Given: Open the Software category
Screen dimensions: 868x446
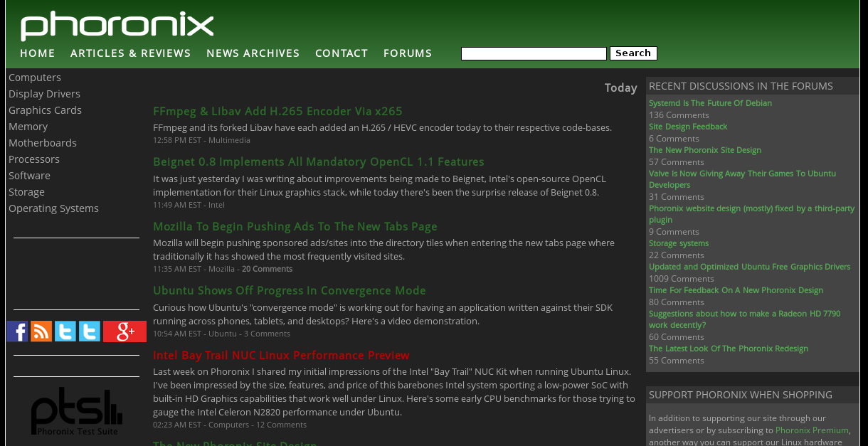Looking at the screenshot, I should pyautogui.click(x=29, y=176).
